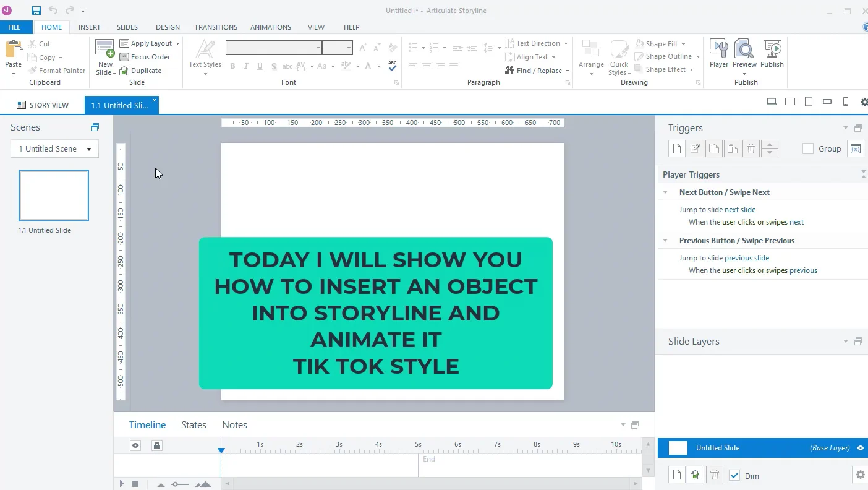Screen dimensions: 868x490
Task: Close the 1.1 Untitled Slide tab
Action: click(155, 100)
